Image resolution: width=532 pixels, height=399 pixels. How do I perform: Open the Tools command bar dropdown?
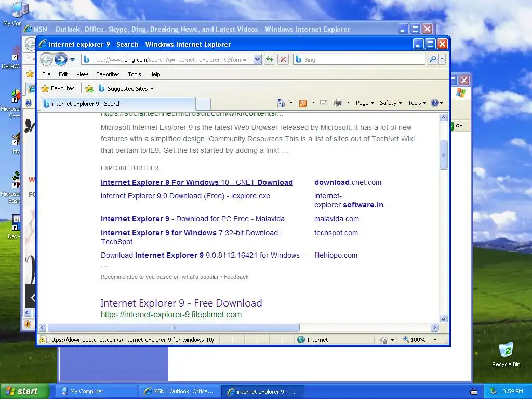[417, 103]
